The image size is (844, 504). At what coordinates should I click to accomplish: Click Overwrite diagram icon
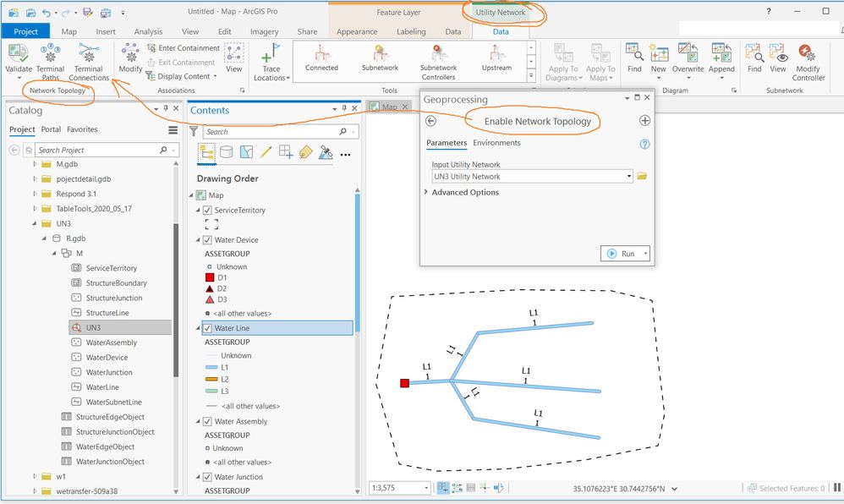688,52
